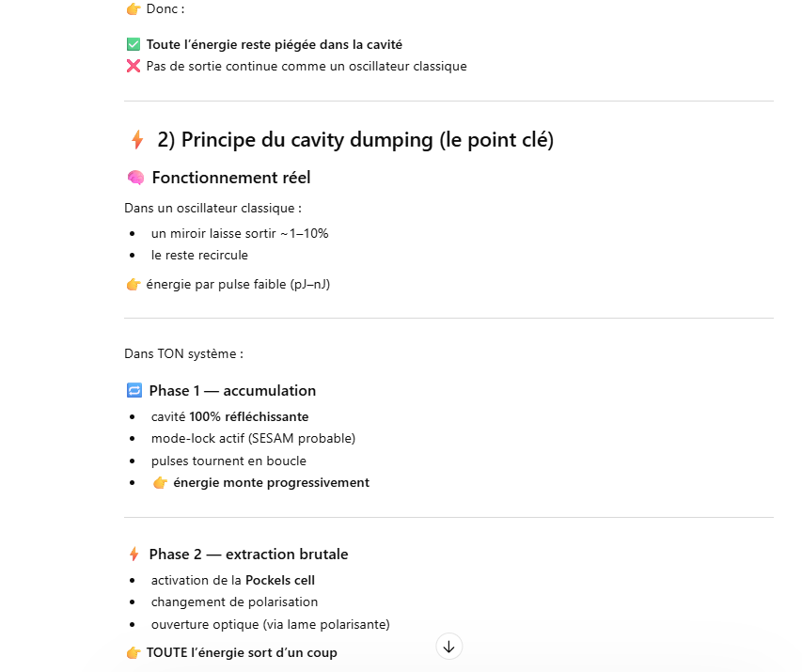Click the brain emoji next to Fonctionnement réel
The height and width of the screenshot is (672, 802).
click(x=135, y=178)
